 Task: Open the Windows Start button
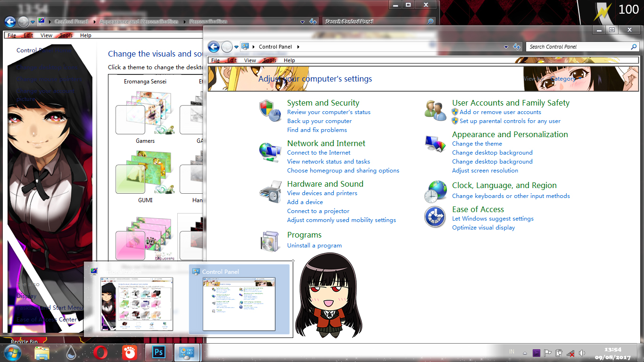coord(12,353)
